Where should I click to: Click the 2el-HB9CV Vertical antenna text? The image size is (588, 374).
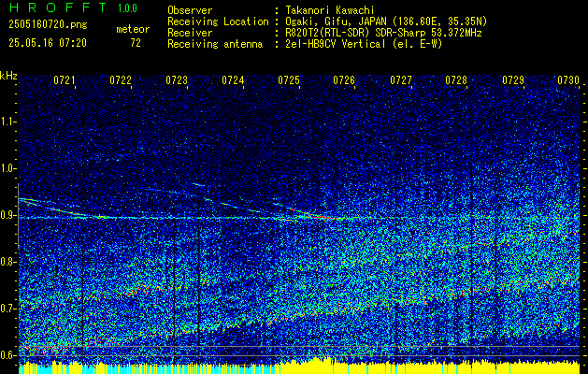pos(364,44)
